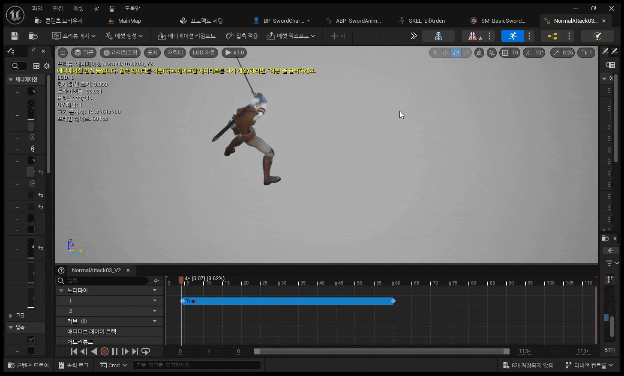Click the red timeline playhead scrubber
624x376 pixels.
181,281
